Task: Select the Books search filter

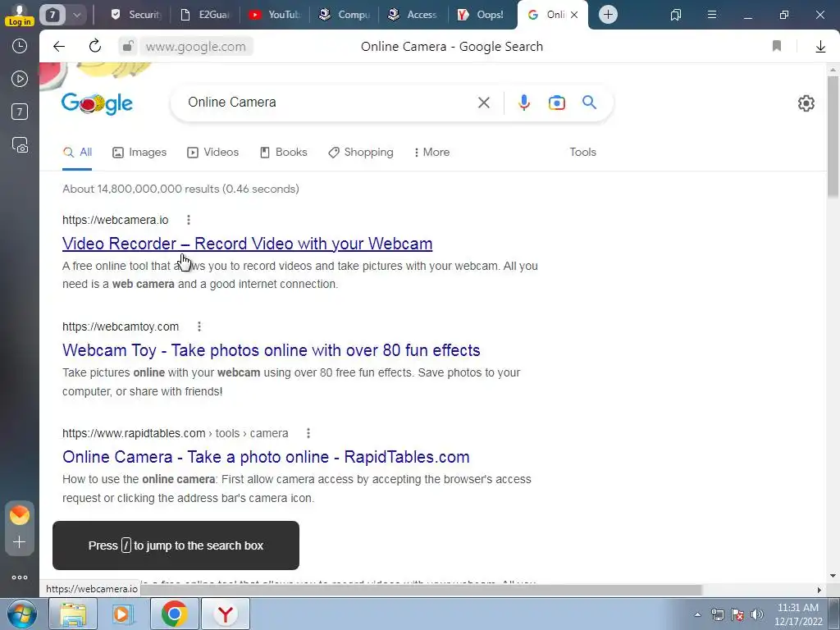Action: point(283,152)
